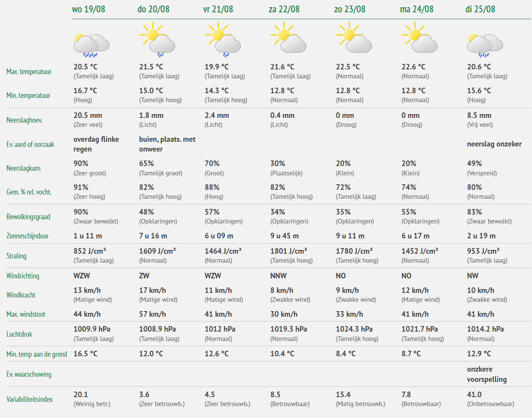This screenshot has width=532, height=418.
Task: Click the Luchtdruk row label
Action: tap(19, 334)
